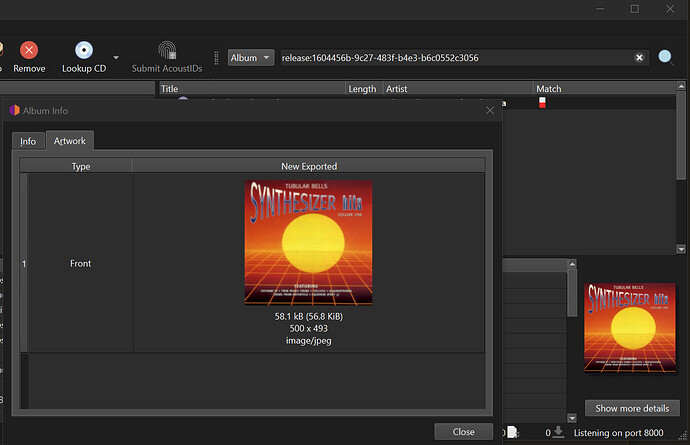Select row number 1 header in artwork table
690x445 pixels.
[24, 263]
